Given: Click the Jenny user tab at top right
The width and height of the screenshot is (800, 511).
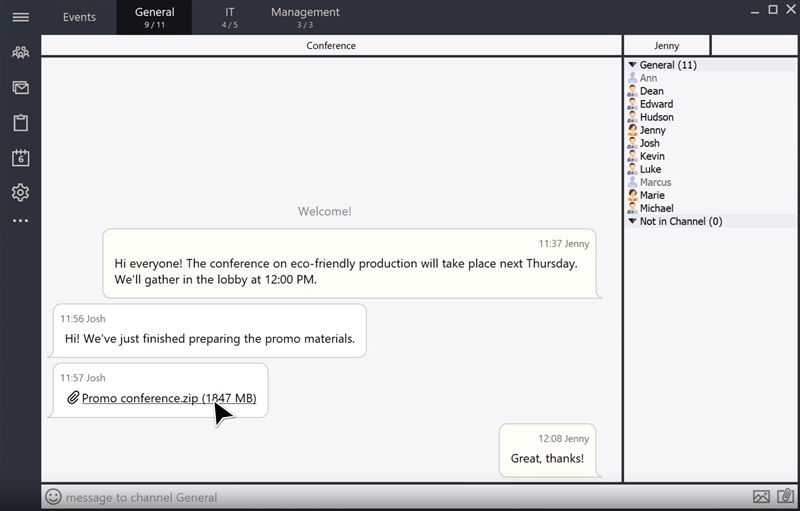Looking at the screenshot, I should tap(666, 45).
